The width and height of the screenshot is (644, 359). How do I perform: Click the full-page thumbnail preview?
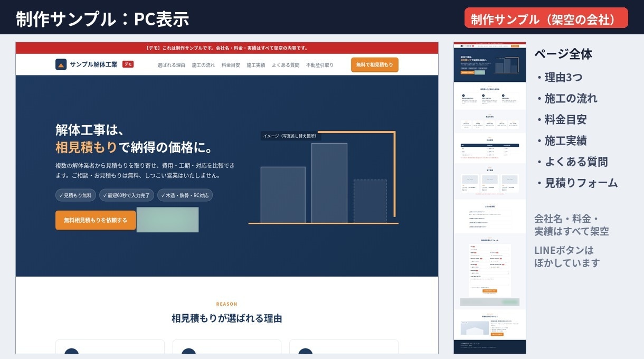[x=490, y=198]
